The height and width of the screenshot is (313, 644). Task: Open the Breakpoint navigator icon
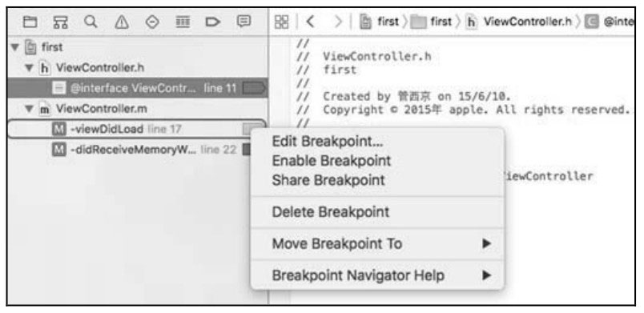pos(213,22)
